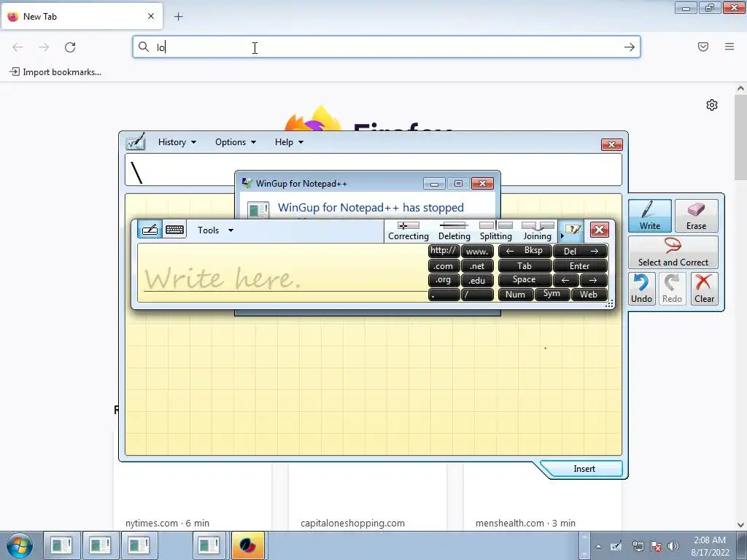Show the Deleting gesture demo
The image size is (747, 560).
click(454, 231)
